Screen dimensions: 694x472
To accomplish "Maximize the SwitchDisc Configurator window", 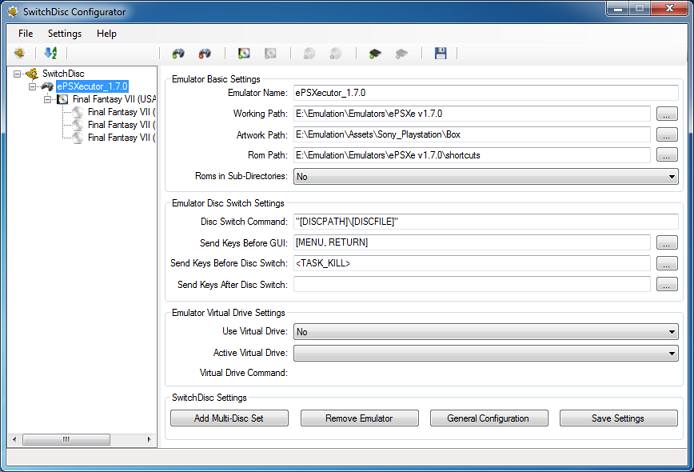I will [x=640, y=8].
